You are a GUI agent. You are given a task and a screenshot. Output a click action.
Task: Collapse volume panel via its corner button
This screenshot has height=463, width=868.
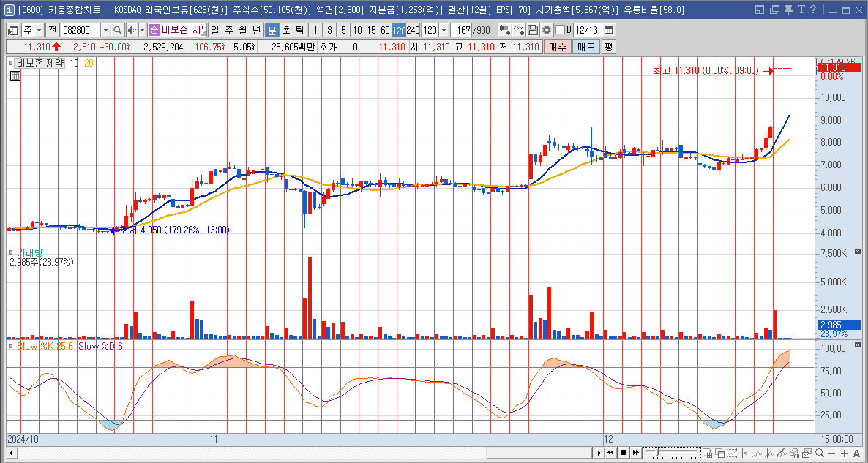858,251
